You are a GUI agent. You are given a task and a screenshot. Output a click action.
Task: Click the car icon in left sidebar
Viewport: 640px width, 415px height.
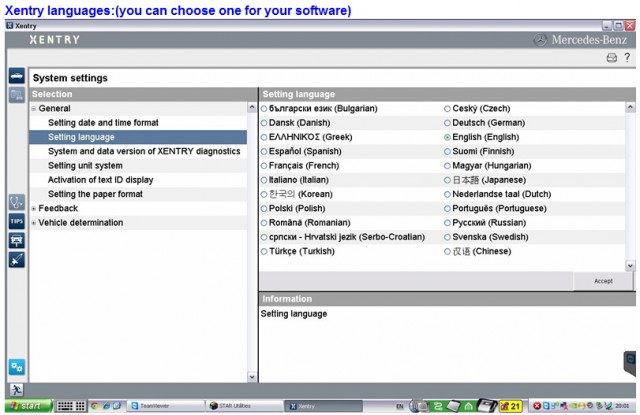pos(17,76)
